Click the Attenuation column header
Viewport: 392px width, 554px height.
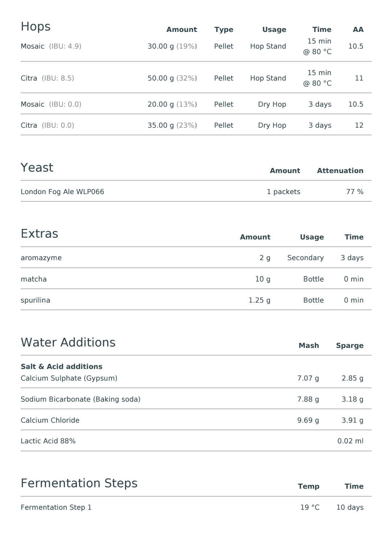click(340, 171)
